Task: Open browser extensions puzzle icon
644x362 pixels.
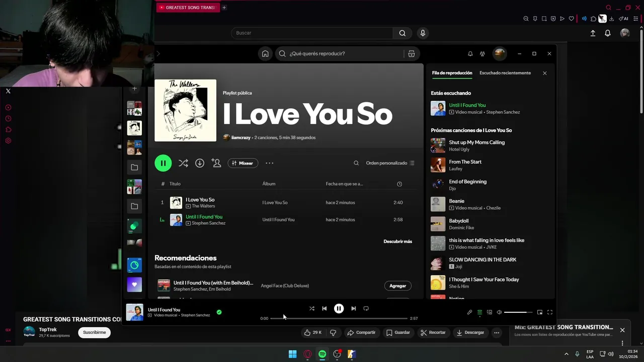Action: click(x=593, y=19)
